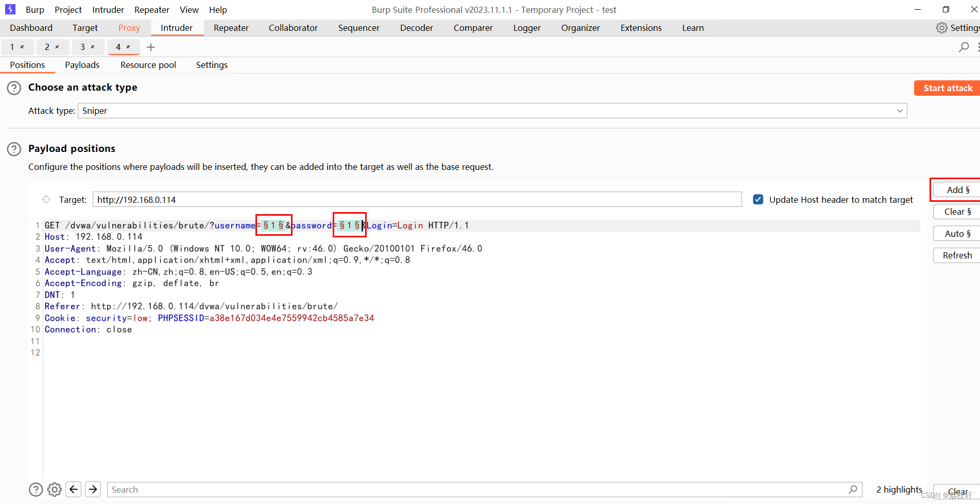Open the Settings gear at top right
The height and width of the screenshot is (504, 980).
pos(941,28)
